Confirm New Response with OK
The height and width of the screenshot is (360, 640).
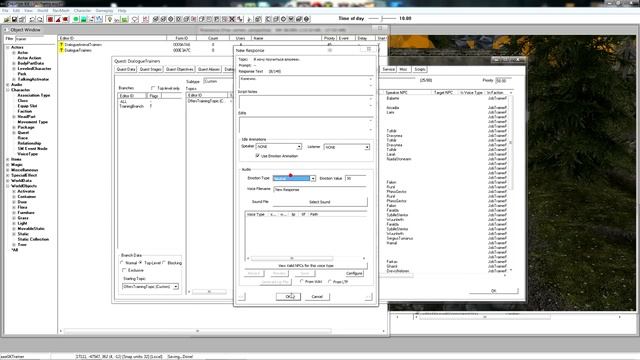(x=288, y=297)
